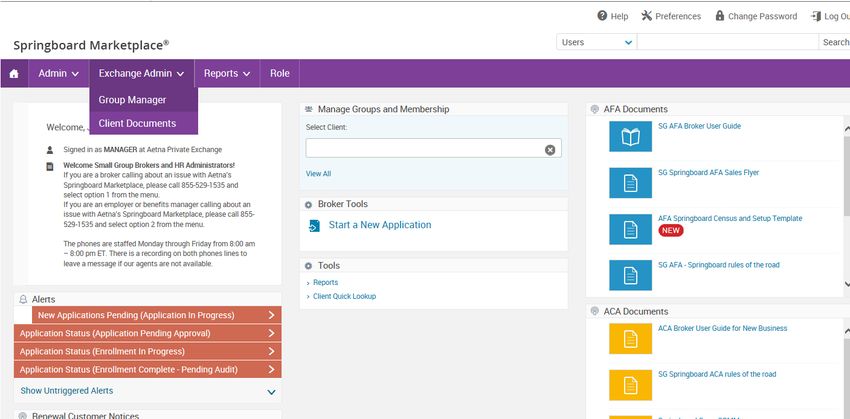Open the Reports link under Tools

325,282
